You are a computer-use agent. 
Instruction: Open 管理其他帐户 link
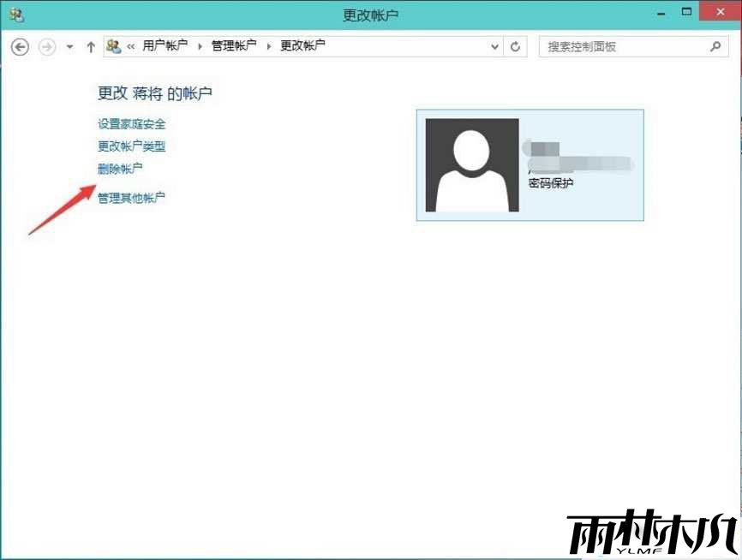tap(130, 198)
